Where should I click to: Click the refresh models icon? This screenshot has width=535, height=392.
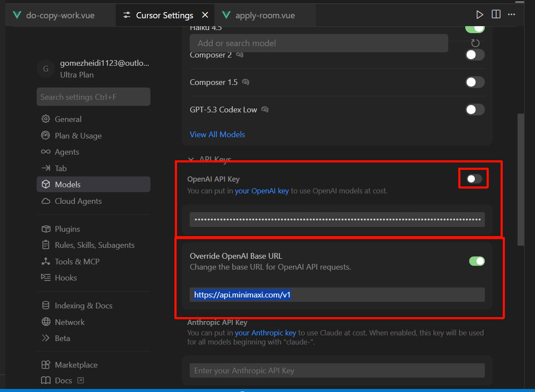point(475,43)
